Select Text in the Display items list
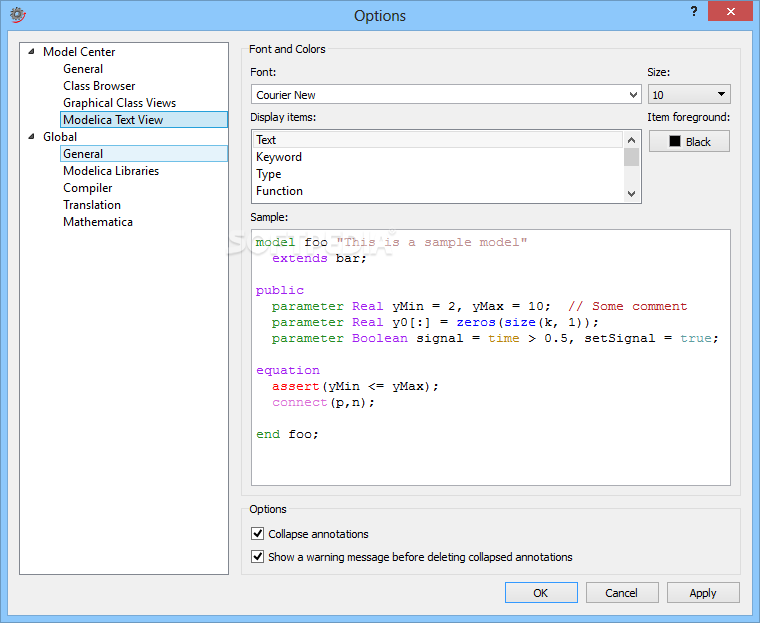The image size is (760, 623). pos(438,140)
